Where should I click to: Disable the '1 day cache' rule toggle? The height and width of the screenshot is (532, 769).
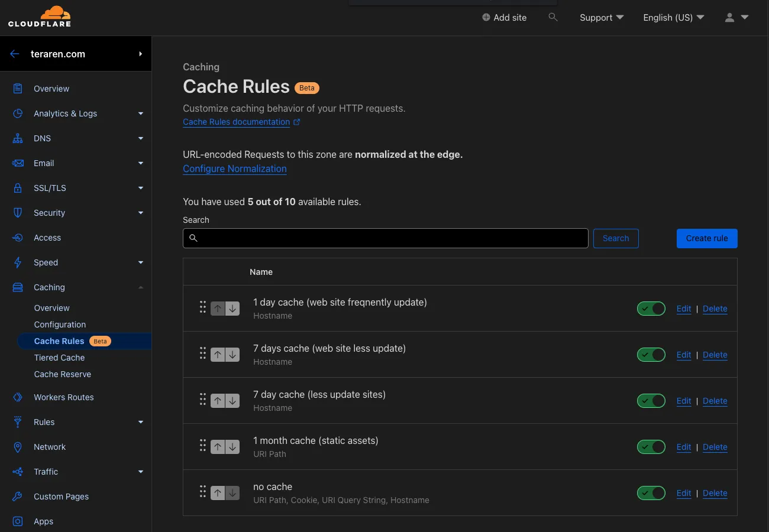point(651,309)
